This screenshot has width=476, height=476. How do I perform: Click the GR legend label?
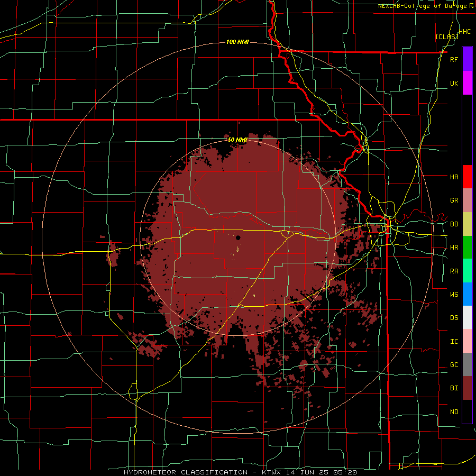tap(454, 200)
